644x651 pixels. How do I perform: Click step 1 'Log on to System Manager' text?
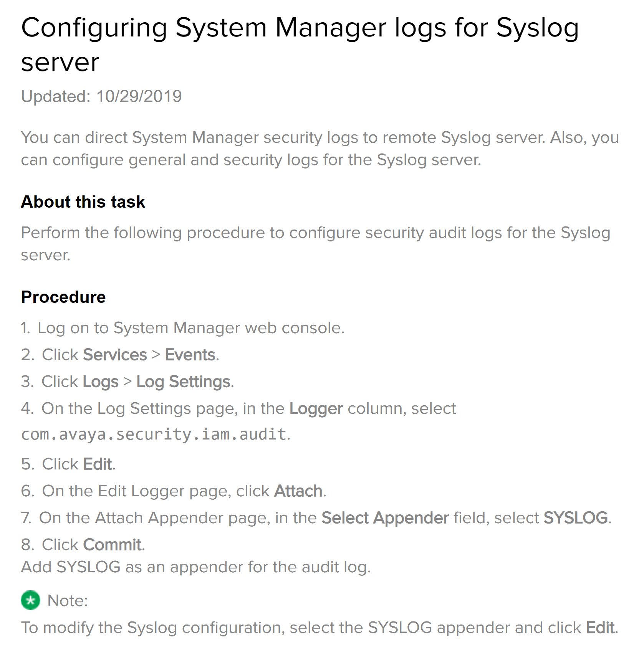pos(190,328)
